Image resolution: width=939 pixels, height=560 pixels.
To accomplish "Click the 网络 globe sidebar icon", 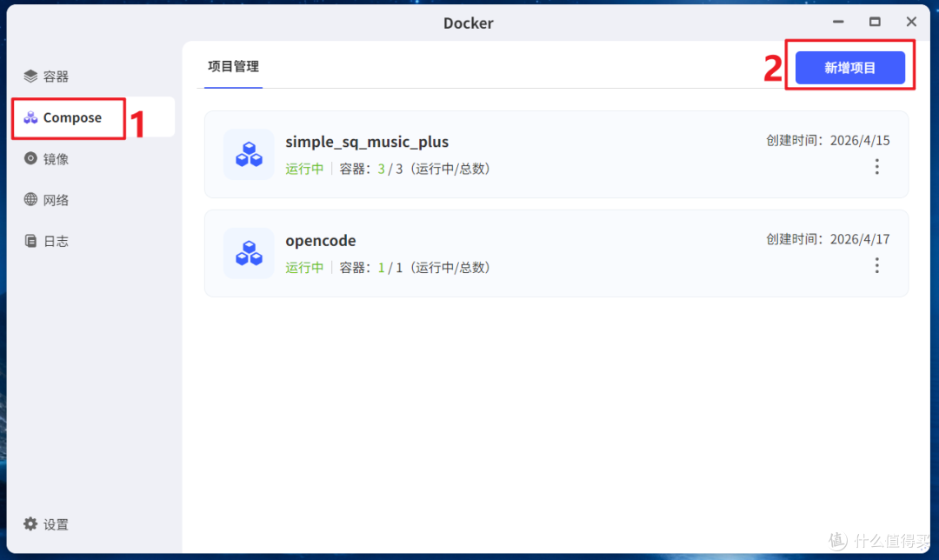I will pyautogui.click(x=30, y=199).
